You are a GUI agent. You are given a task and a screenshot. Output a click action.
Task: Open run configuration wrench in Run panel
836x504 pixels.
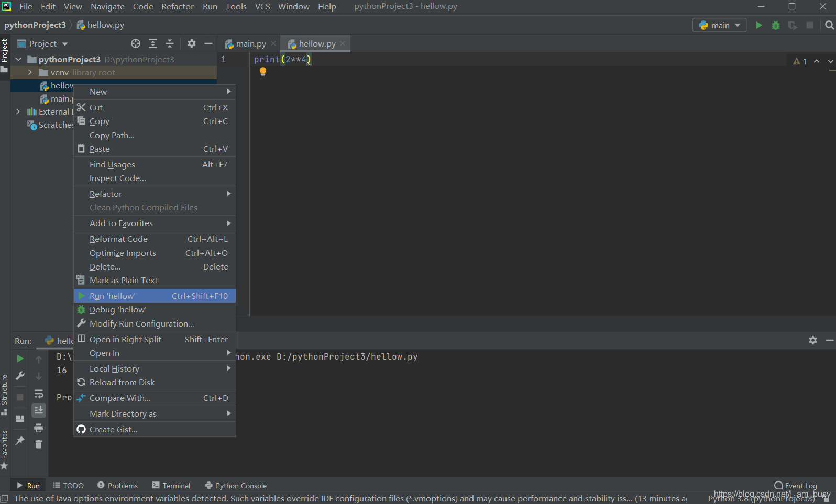click(x=20, y=376)
